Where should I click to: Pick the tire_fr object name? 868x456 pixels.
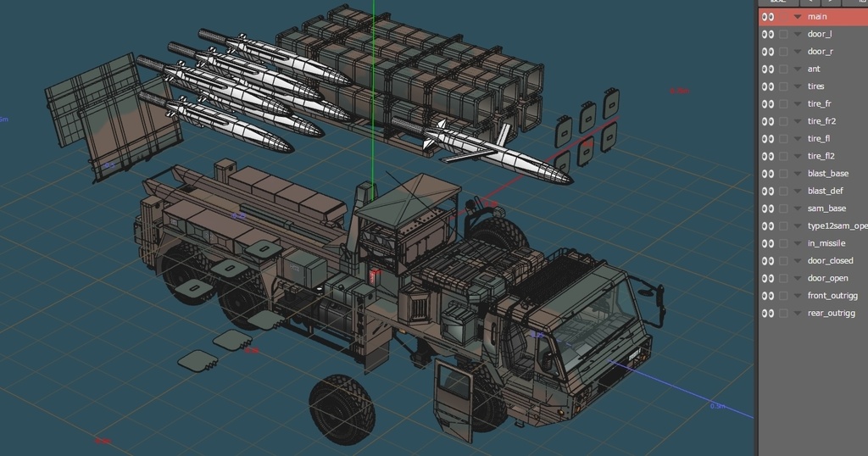820,104
